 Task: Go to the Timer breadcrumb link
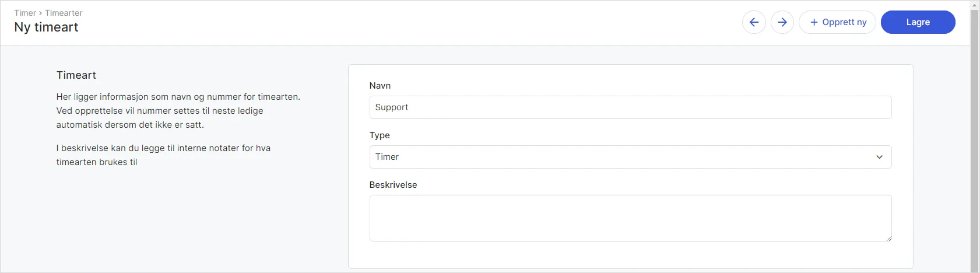25,13
